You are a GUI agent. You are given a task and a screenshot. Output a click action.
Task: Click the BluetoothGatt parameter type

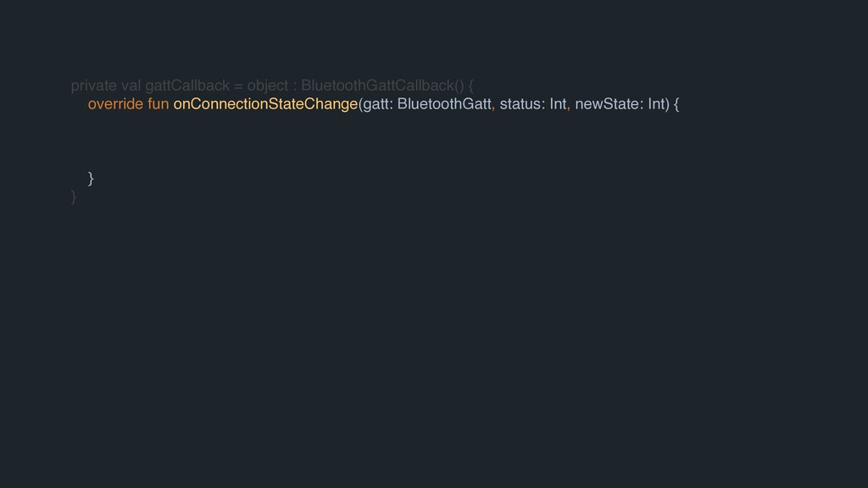[444, 104]
